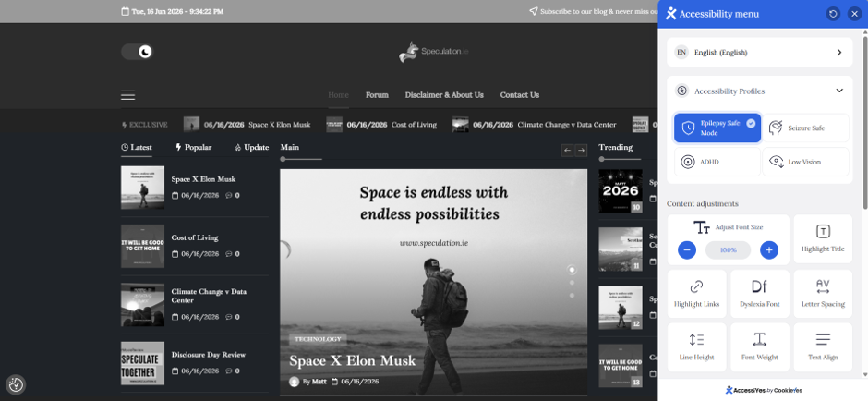Viewport: 868px width, 401px height.
Task: Open Space X Elon Musk featured headline
Action: pyautogui.click(x=352, y=360)
